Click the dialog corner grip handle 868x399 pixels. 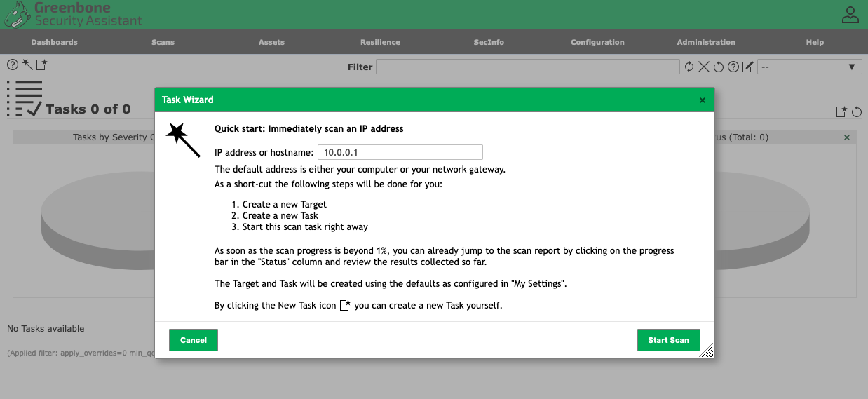pyautogui.click(x=707, y=351)
